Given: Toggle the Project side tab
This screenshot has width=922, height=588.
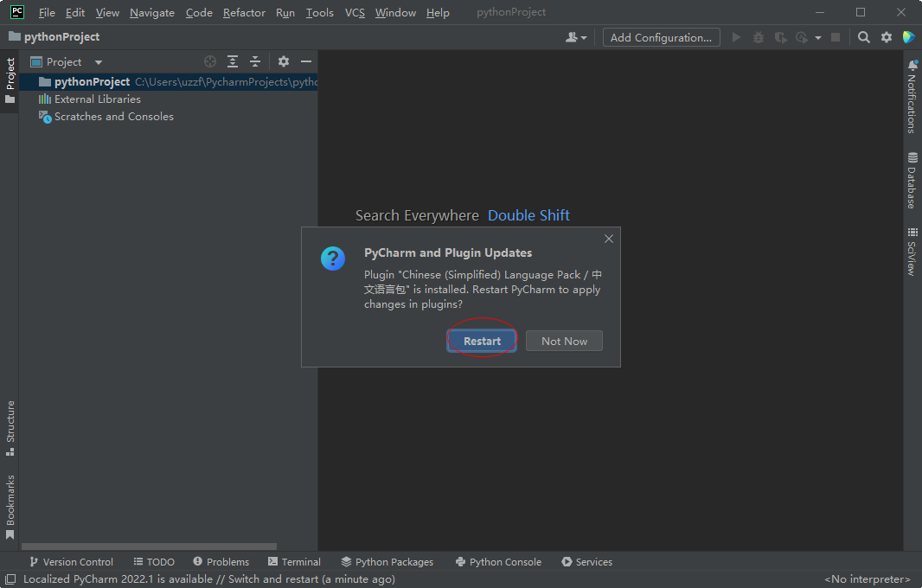Looking at the screenshot, I should 10,81.
